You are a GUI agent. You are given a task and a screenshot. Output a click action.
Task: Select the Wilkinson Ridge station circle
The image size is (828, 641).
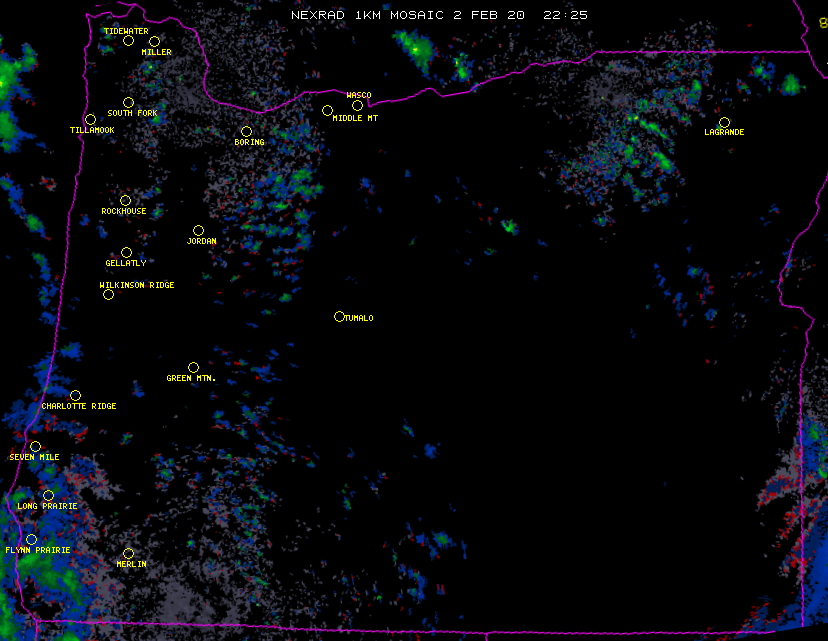pos(108,295)
